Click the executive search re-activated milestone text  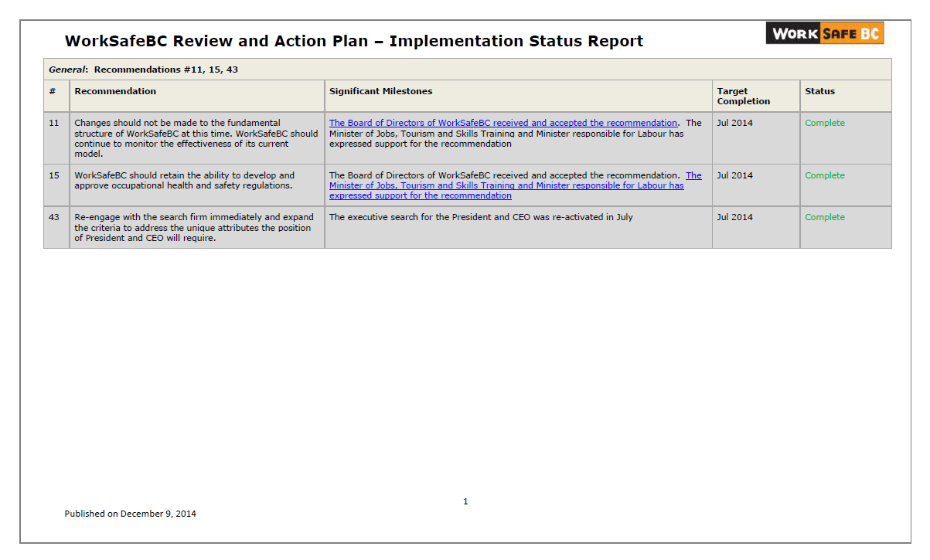[481, 217]
